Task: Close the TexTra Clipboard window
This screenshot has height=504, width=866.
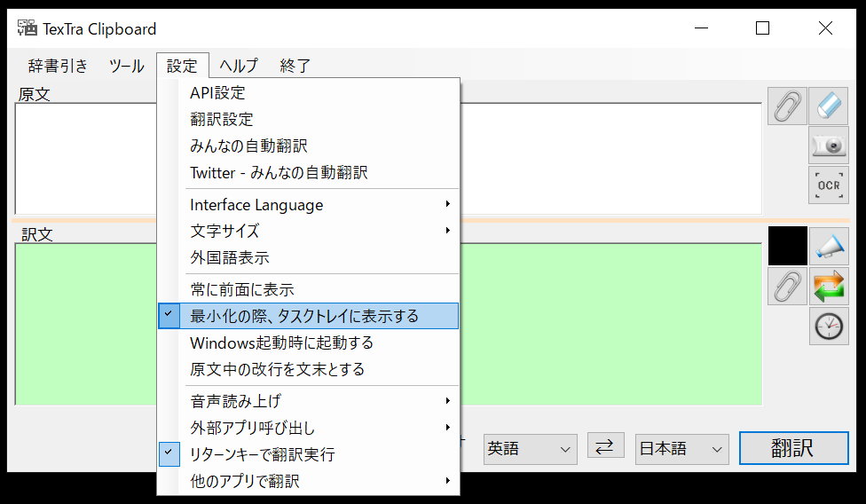Action: pyautogui.click(x=825, y=28)
